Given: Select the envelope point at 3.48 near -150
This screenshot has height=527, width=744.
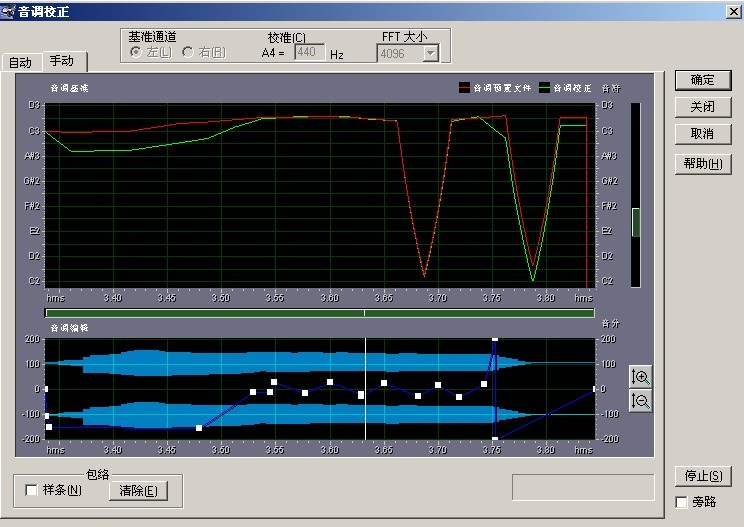Looking at the screenshot, I should coord(199,428).
